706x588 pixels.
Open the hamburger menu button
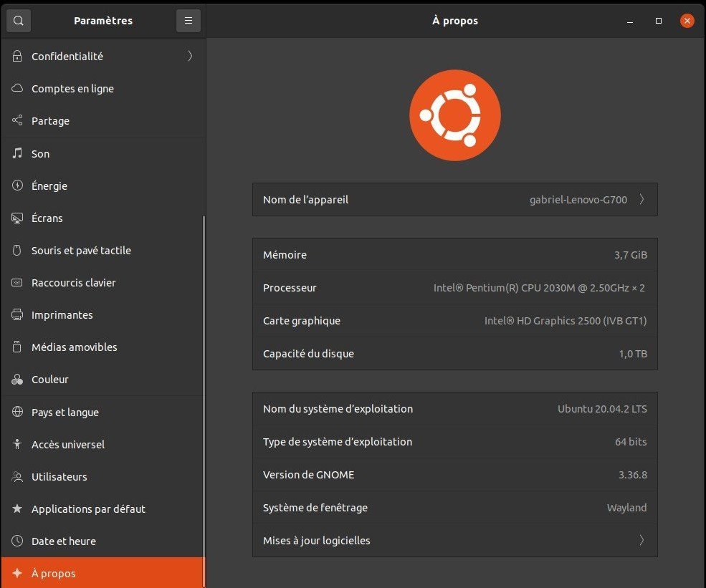tap(189, 21)
